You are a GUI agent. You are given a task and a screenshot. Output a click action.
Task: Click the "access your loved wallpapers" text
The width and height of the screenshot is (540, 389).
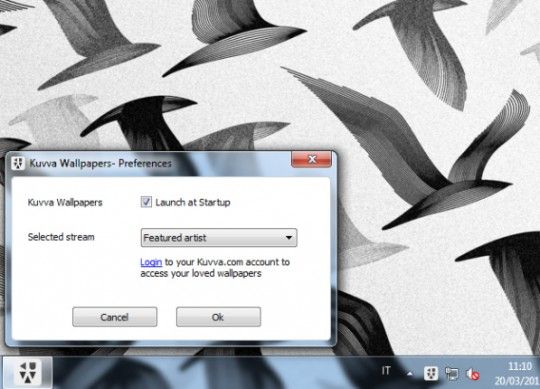point(201,274)
